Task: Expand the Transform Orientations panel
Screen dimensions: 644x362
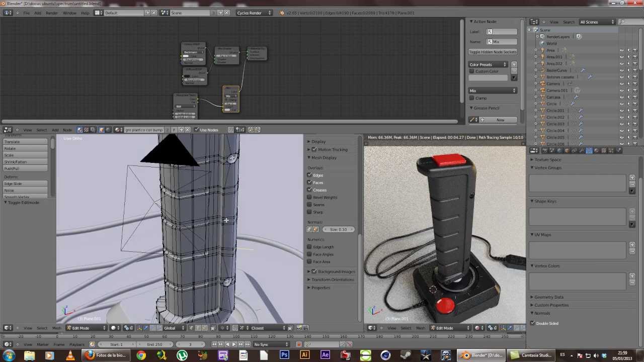Action: pyautogui.click(x=332, y=280)
